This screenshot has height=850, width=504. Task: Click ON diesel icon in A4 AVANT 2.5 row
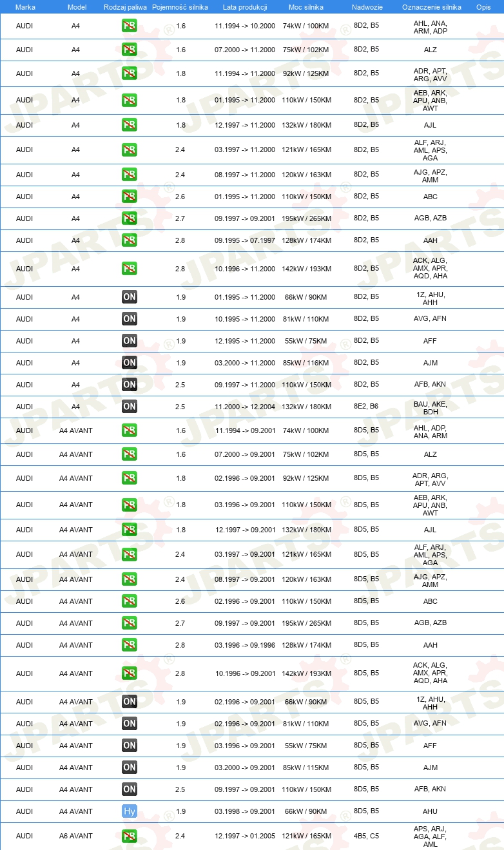[x=130, y=789]
